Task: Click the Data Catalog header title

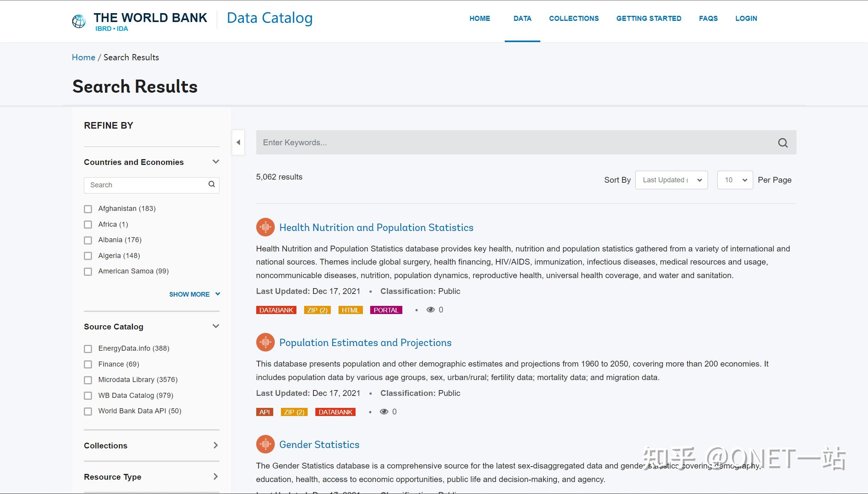Action: tap(269, 18)
